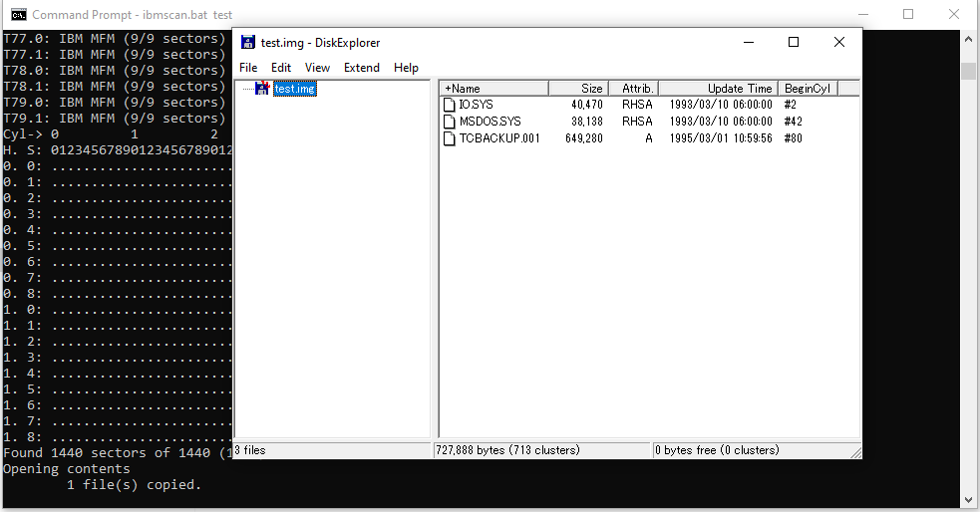Image resolution: width=980 pixels, height=512 pixels.
Task: Click the Command Prompt scrollbar up arrow
Action: tap(968, 39)
